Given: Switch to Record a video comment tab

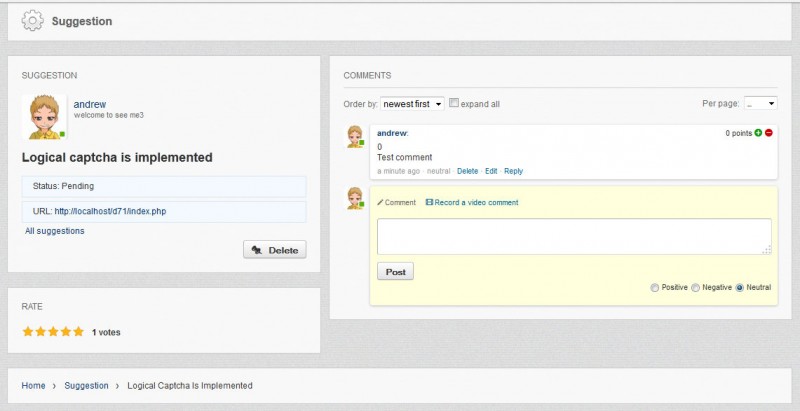Looking at the screenshot, I should coord(472,202).
